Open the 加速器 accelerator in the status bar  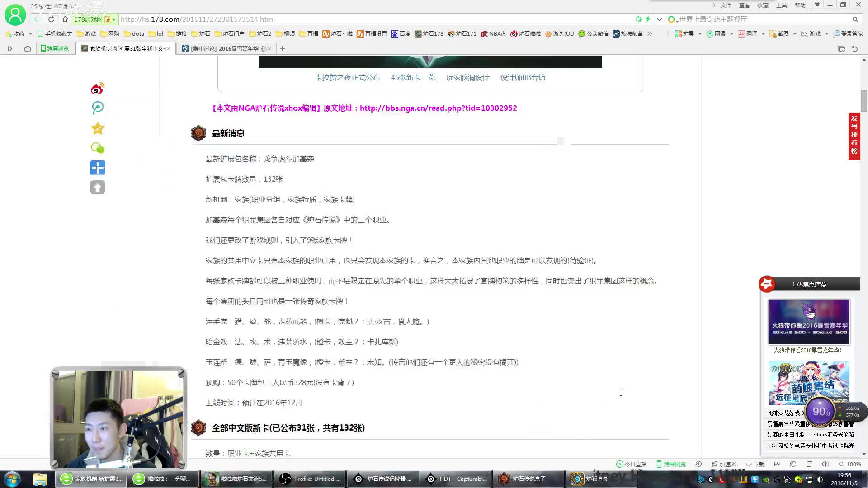(x=723, y=464)
